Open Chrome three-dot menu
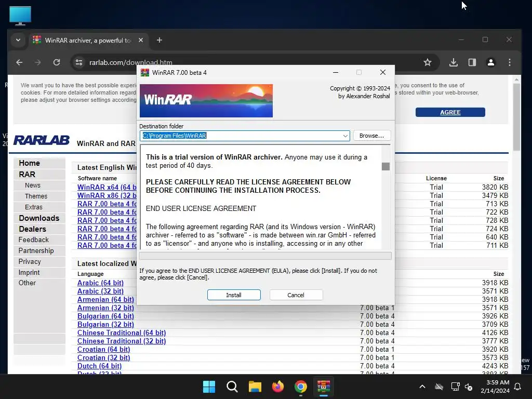 point(509,62)
